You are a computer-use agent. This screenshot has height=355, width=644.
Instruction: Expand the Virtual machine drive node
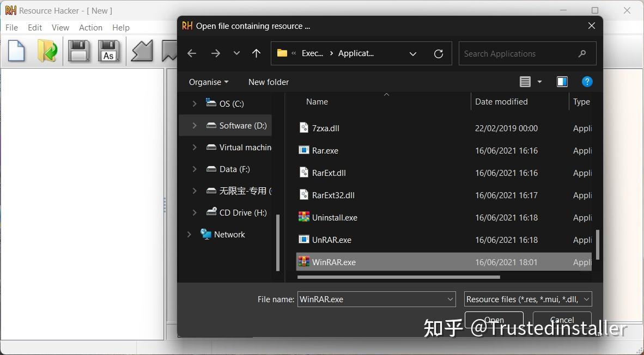tap(195, 148)
